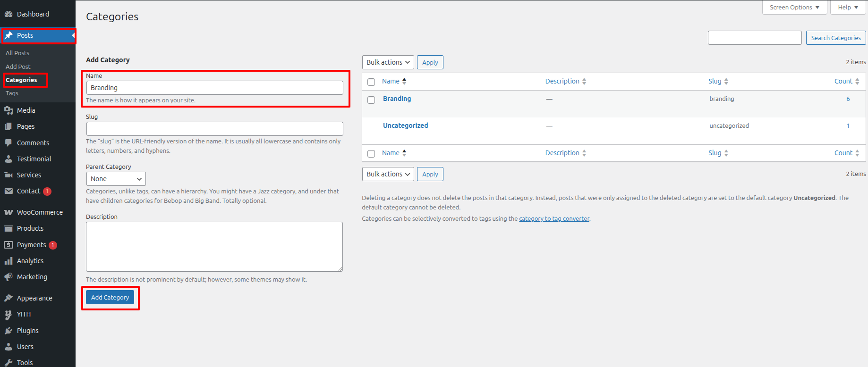Click the Plugins plug icon

9,331
